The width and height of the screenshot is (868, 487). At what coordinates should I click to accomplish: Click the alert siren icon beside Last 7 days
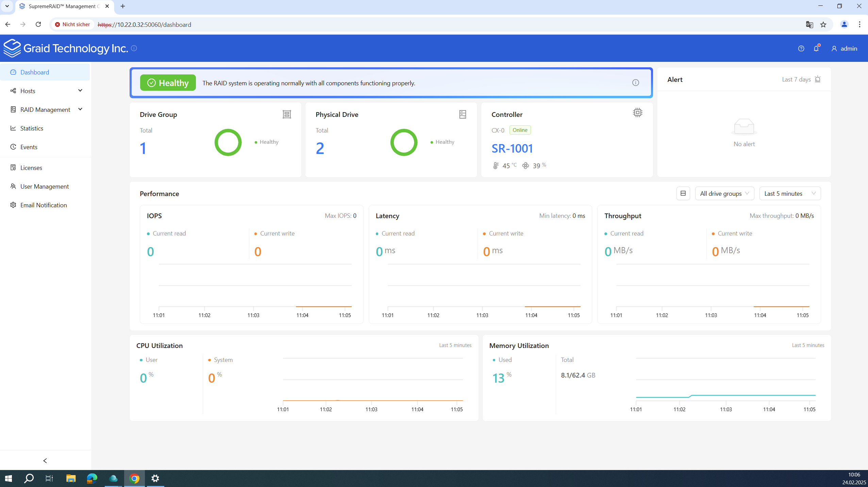coord(818,79)
